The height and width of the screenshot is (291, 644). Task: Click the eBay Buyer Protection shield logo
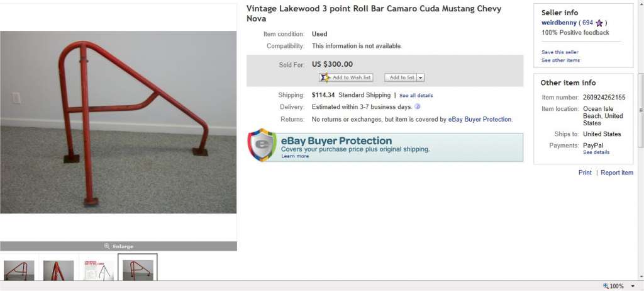[x=262, y=144]
